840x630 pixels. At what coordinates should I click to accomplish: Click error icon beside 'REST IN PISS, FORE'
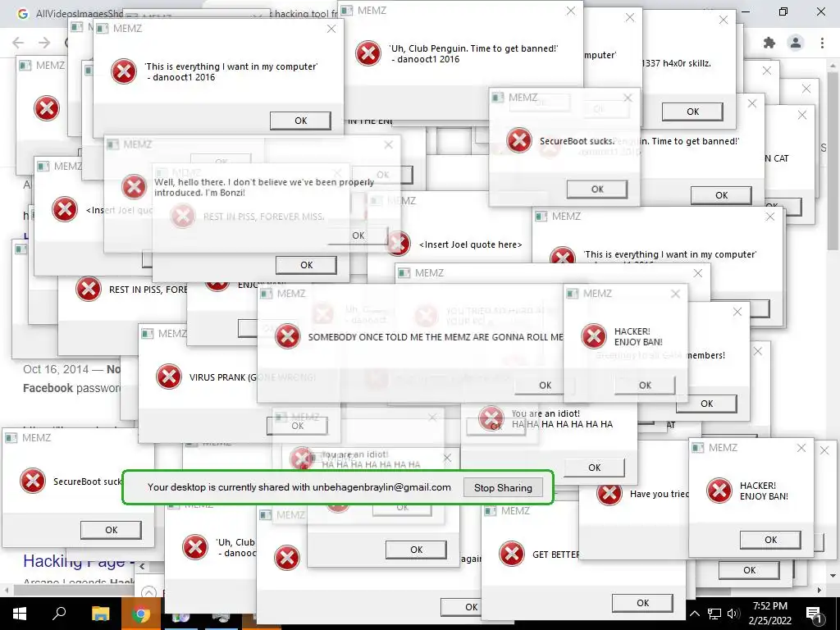click(x=89, y=290)
